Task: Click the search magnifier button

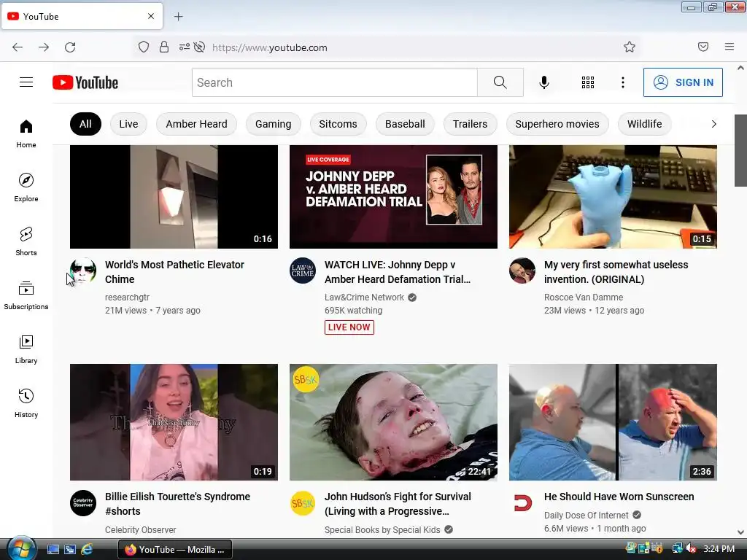Action: (x=500, y=82)
